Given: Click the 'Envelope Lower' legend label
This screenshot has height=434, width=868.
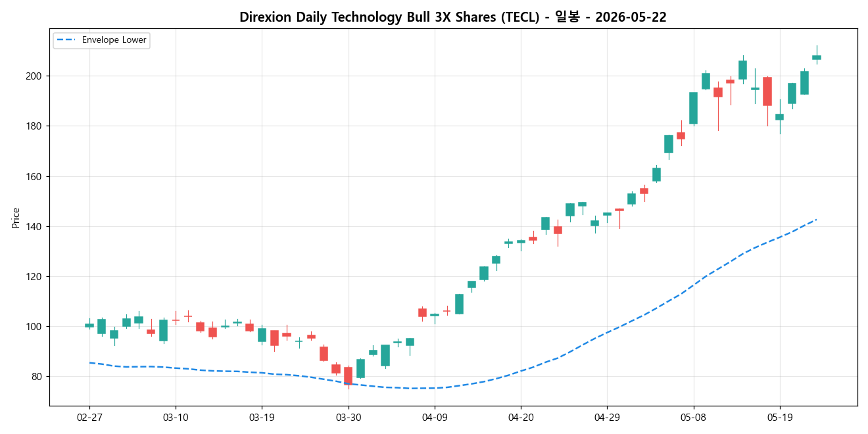Looking at the screenshot, I should click(114, 40).
